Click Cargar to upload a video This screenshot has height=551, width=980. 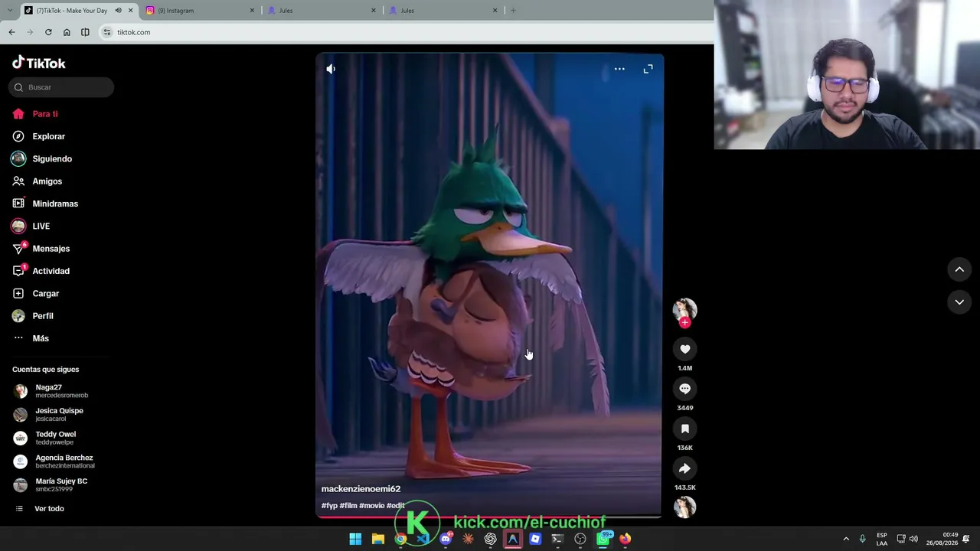tap(35, 294)
